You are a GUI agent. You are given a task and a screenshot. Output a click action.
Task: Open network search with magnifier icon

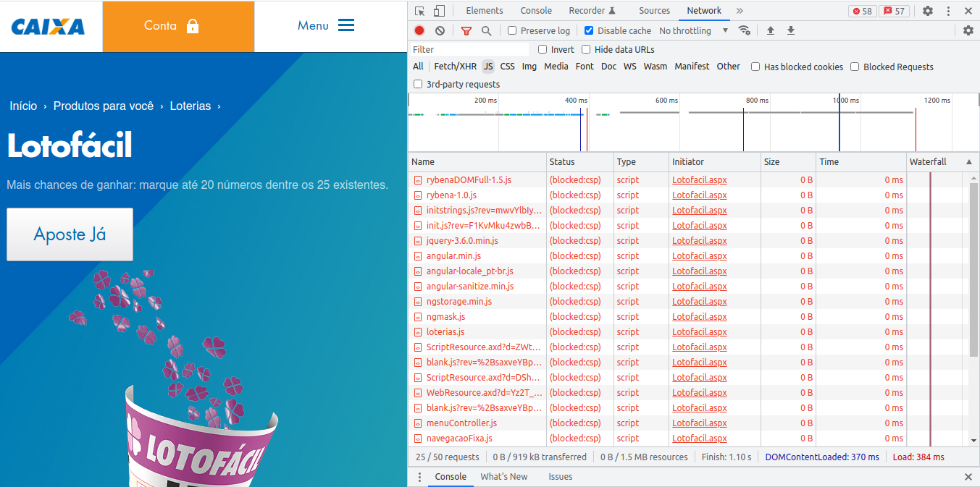point(487,30)
